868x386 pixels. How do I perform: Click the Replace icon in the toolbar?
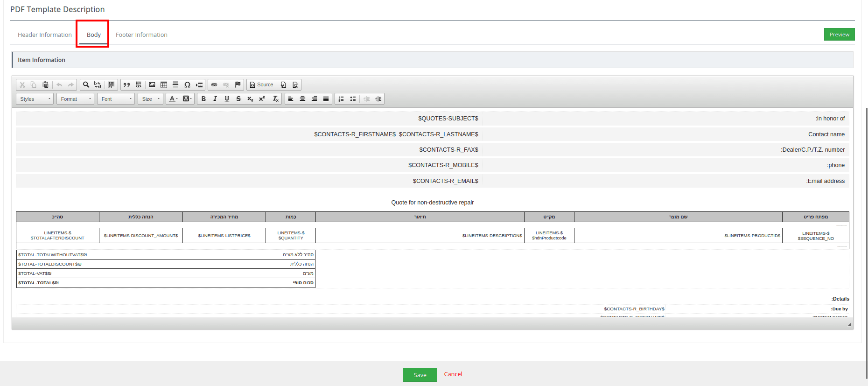pyautogui.click(x=98, y=84)
